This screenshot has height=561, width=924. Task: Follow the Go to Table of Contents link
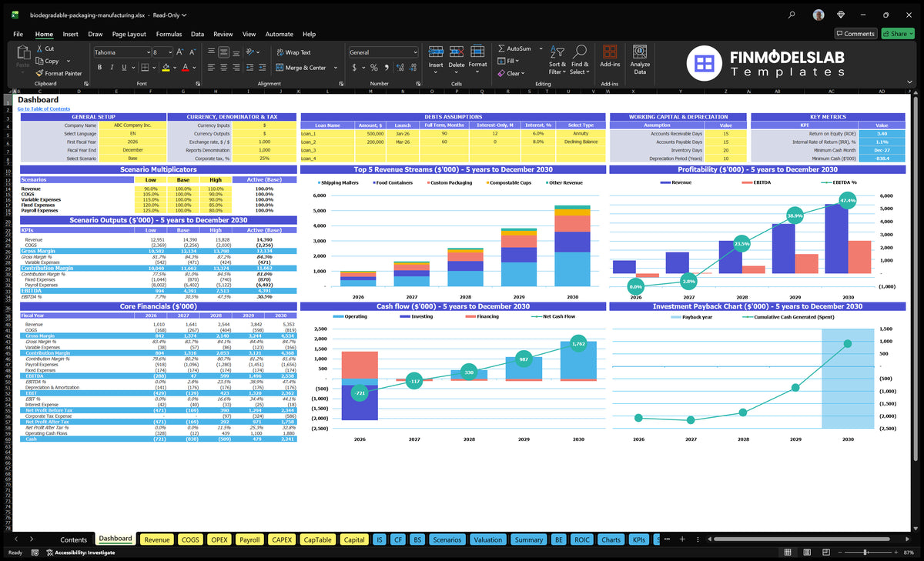[x=44, y=109]
